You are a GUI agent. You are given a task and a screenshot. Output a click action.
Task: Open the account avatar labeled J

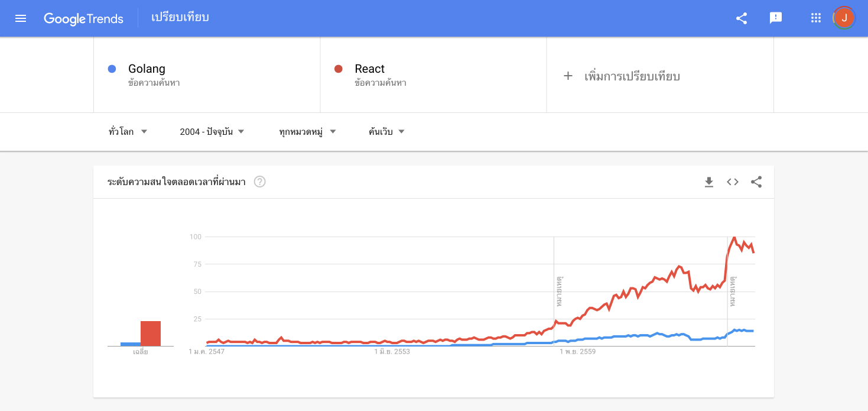pyautogui.click(x=844, y=18)
